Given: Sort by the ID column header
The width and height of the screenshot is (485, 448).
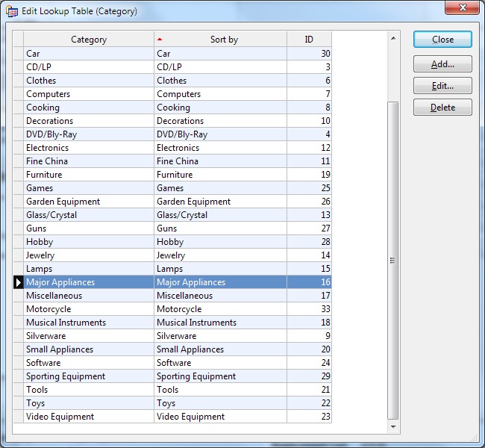Looking at the screenshot, I should 309,40.
